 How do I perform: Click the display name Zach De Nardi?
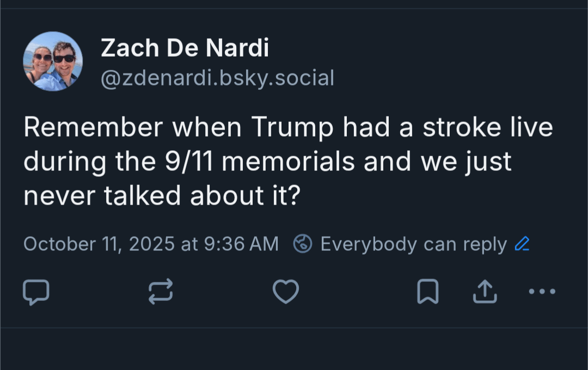click(x=185, y=49)
